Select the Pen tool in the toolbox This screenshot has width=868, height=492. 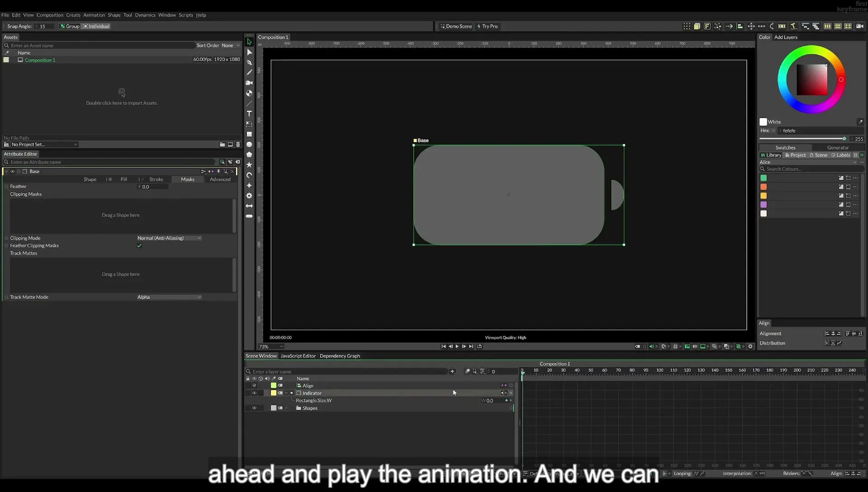[x=249, y=62]
